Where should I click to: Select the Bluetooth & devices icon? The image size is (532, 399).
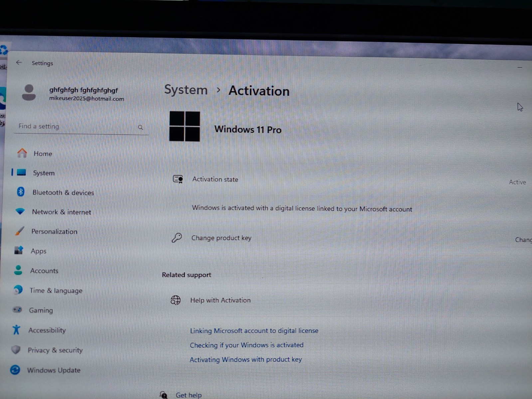(21, 192)
